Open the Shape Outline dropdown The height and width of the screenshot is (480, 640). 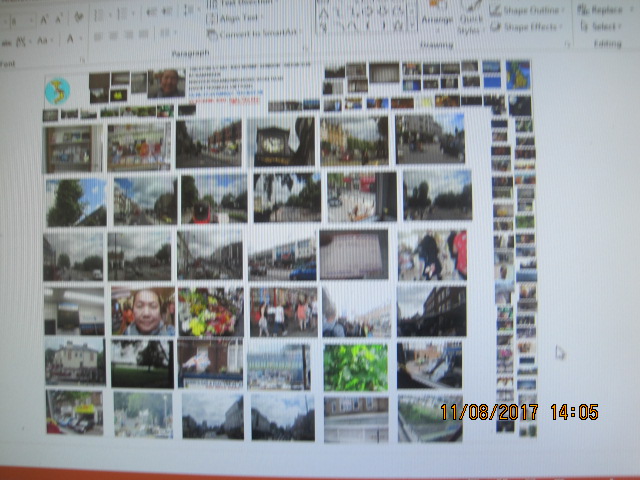[x=527, y=11]
